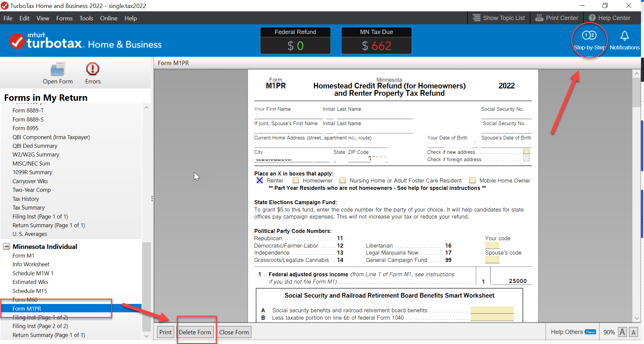Switch to Step-by-Step view
644x344 pixels.
(x=589, y=36)
